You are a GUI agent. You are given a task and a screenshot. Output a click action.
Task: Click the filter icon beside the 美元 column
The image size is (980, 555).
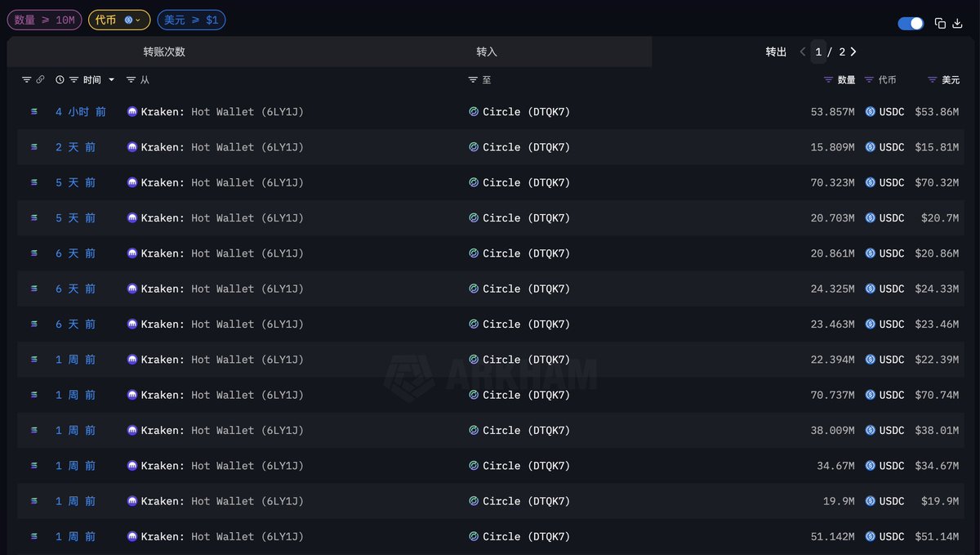click(x=932, y=80)
